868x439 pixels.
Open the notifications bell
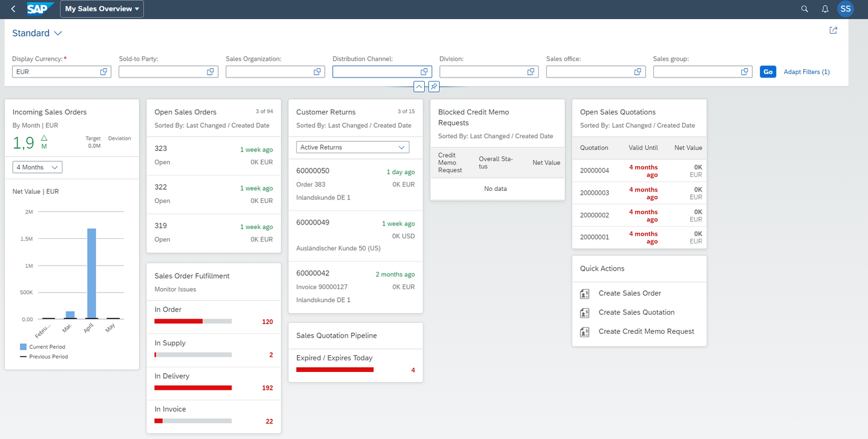(x=825, y=9)
